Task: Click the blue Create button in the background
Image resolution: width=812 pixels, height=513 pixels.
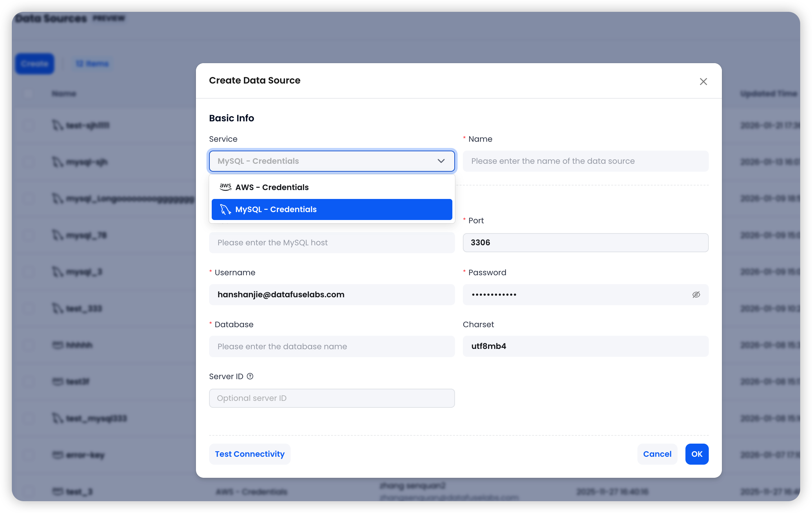Action: click(35, 63)
